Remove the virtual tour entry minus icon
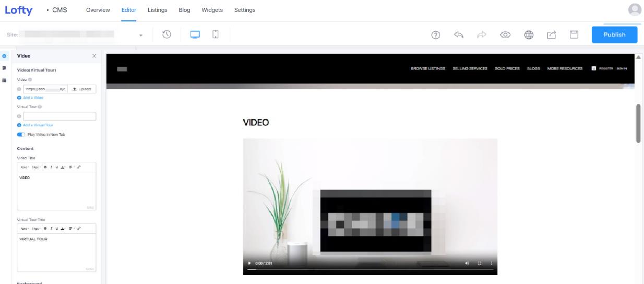Screen dimensions: 644x284 (19, 116)
